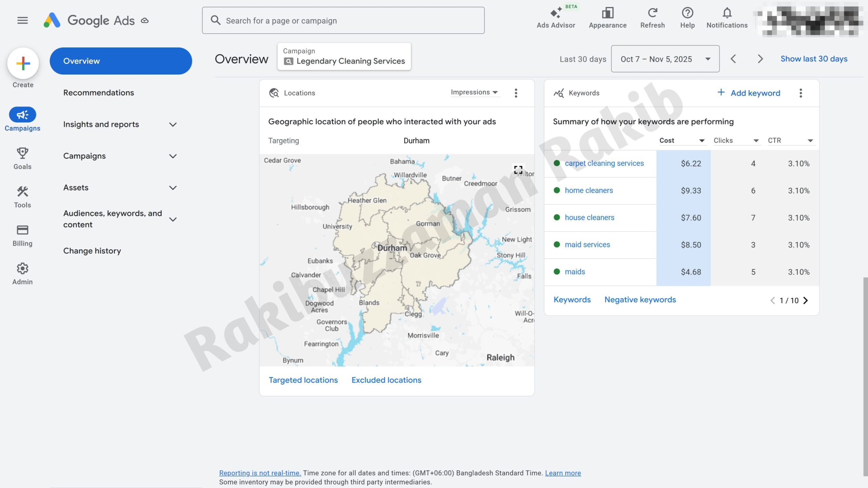
Task: Toggle status dot for home cleaners
Action: point(557,190)
